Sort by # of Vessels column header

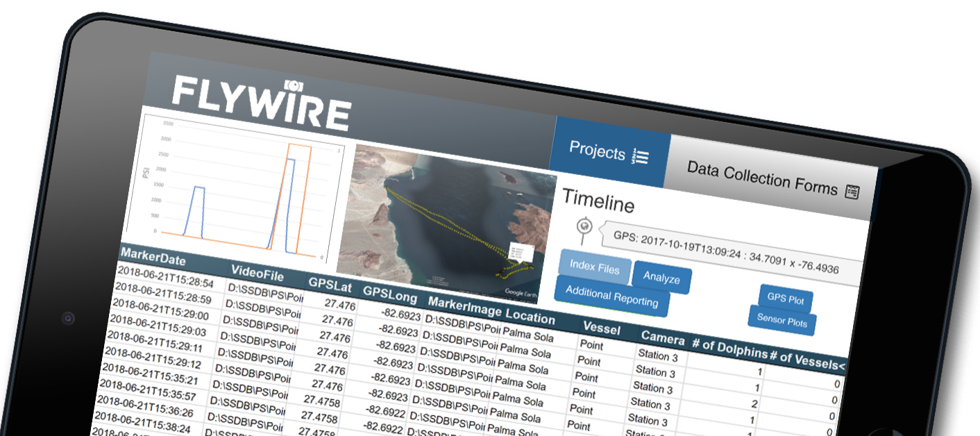click(807, 359)
